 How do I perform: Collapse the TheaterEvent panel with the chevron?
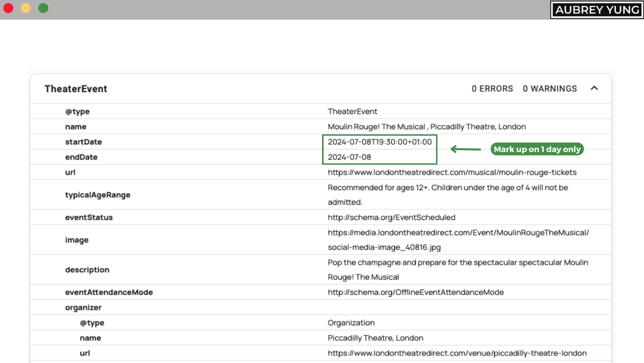(594, 88)
